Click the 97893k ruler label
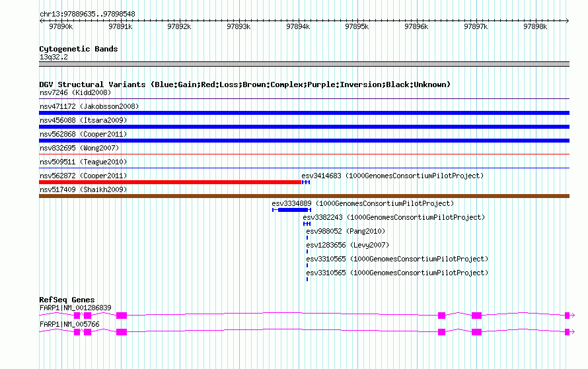The width and height of the screenshot is (588, 369). [x=239, y=26]
